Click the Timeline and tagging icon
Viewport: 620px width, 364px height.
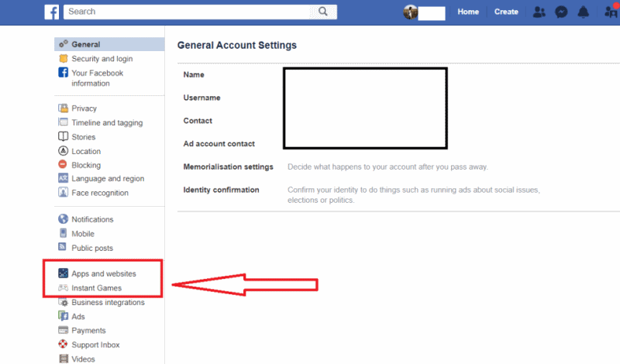[x=64, y=122]
